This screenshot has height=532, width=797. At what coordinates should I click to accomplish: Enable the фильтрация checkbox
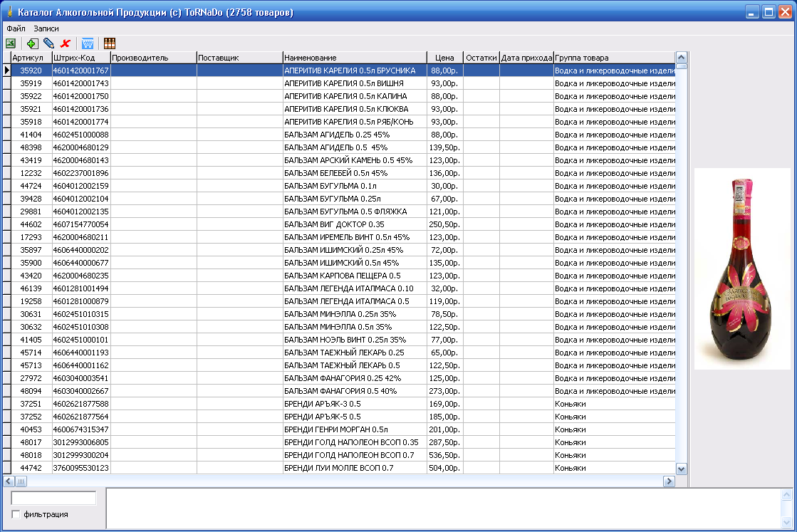pos(16,514)
